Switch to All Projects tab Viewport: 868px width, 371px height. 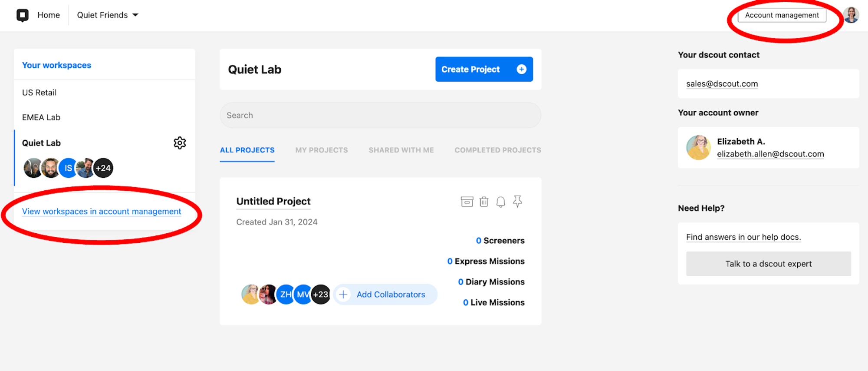pyautogui.click(x=247, y=150)
